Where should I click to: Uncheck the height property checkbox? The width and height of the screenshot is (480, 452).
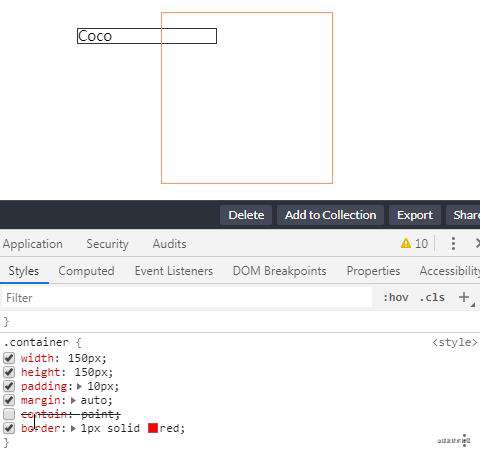click(x=9, y=372)
